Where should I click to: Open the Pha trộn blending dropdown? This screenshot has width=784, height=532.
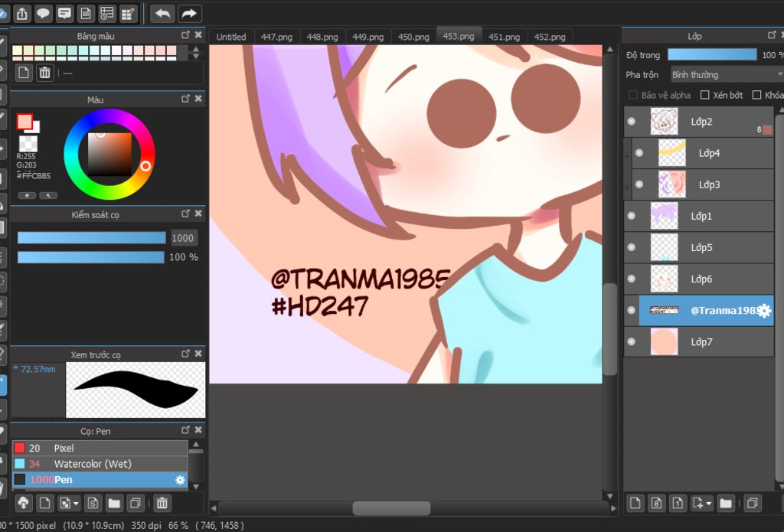point(727,74)
